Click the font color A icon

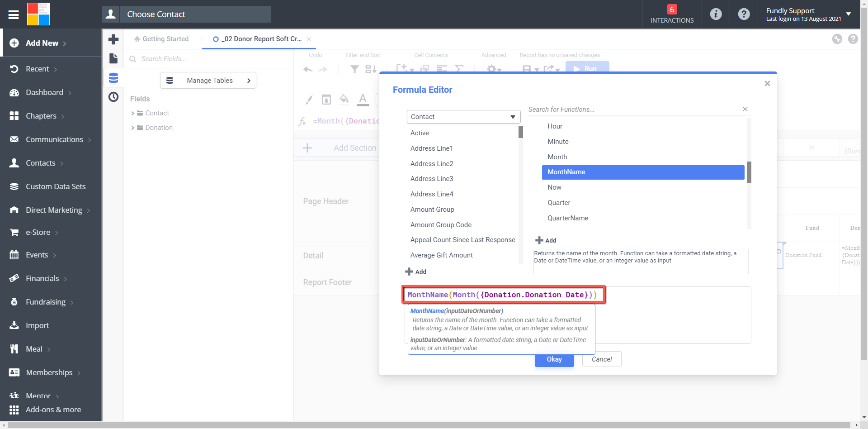(x=363, y=100)
